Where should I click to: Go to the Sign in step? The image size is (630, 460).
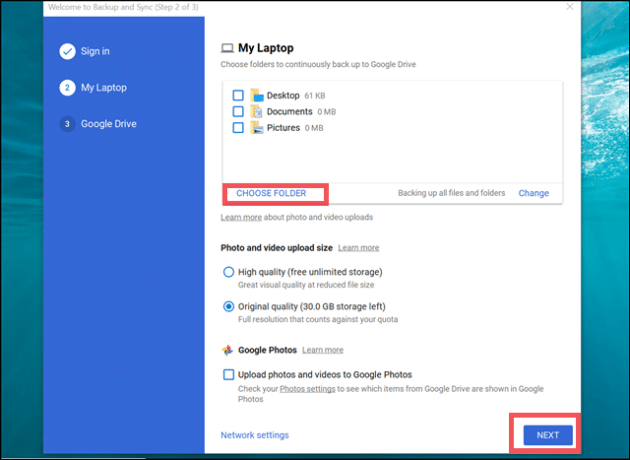pyautogui.click(x=95, y=51)
